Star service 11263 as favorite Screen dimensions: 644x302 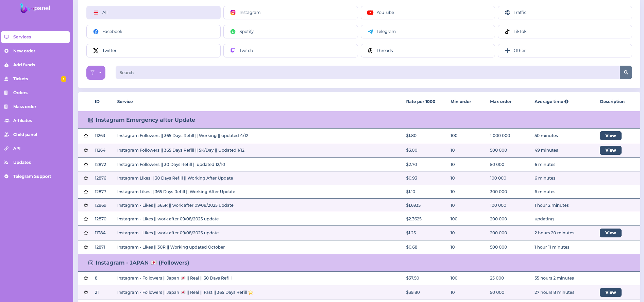click(x=86, y=136)
